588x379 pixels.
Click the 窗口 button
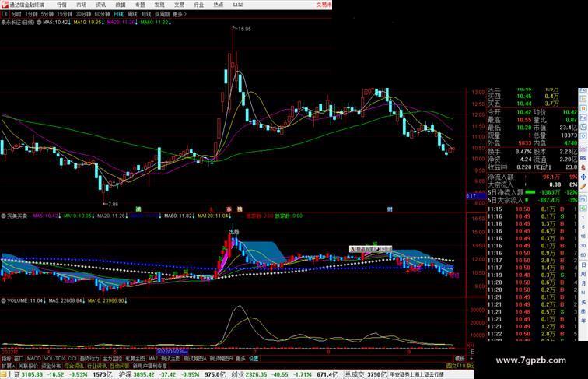coord(19,359)
